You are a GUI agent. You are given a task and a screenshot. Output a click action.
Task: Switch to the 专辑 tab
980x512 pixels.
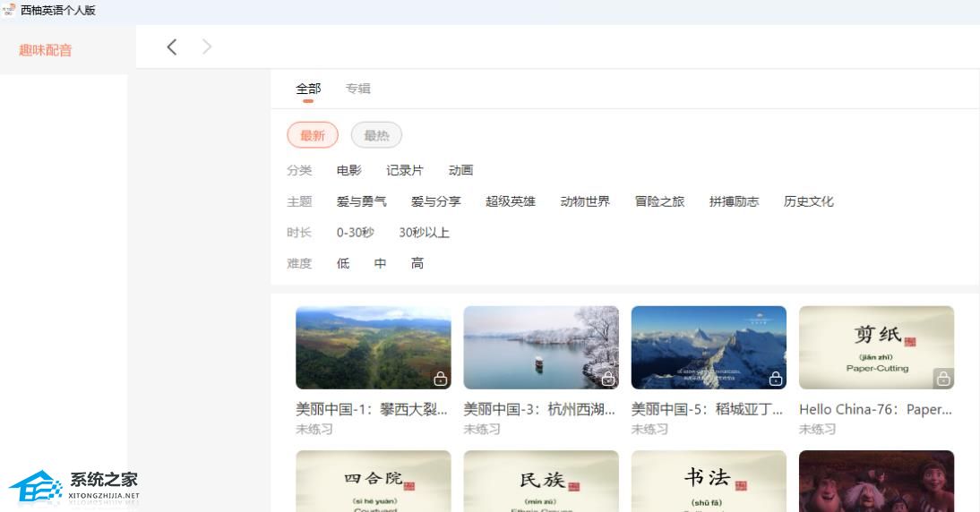pos(358,89)
